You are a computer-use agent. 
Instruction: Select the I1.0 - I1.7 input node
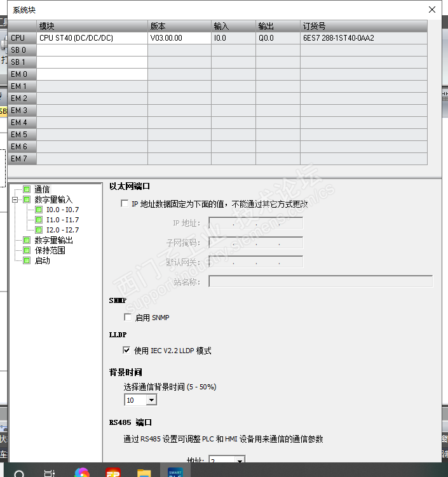62,220
